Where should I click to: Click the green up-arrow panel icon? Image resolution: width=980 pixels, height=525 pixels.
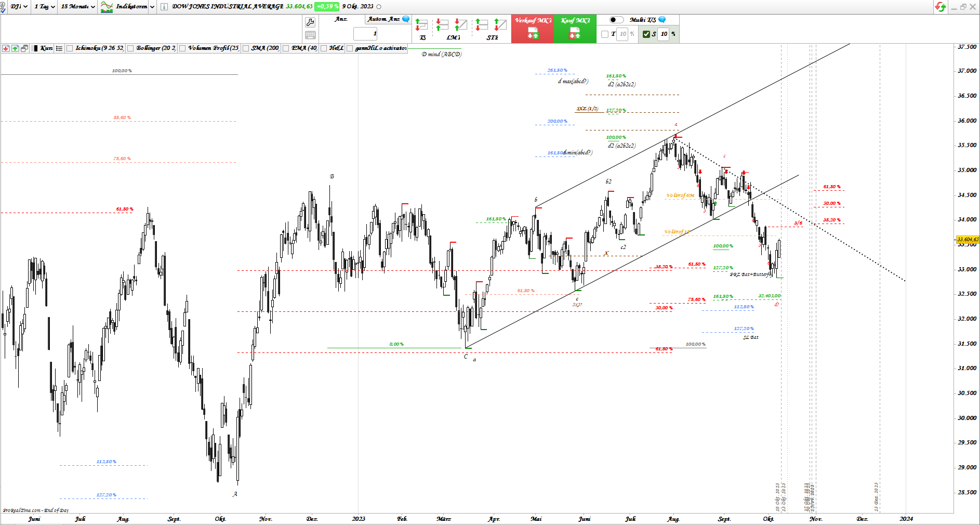point(15,48)
